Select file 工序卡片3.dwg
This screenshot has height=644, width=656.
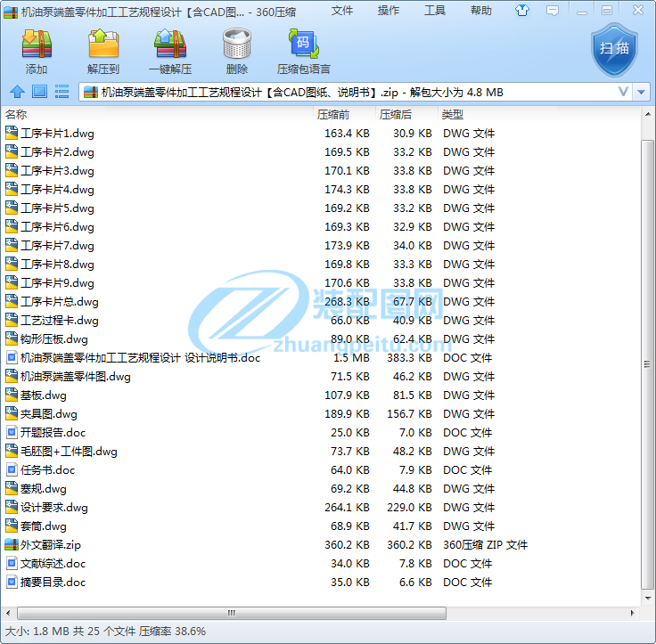pos(57,171)
